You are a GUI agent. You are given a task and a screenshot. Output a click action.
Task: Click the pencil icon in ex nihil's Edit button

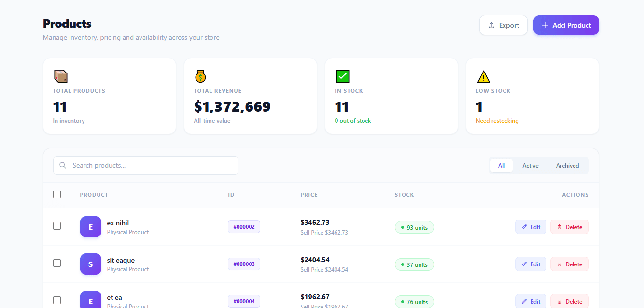coord(523,226)
